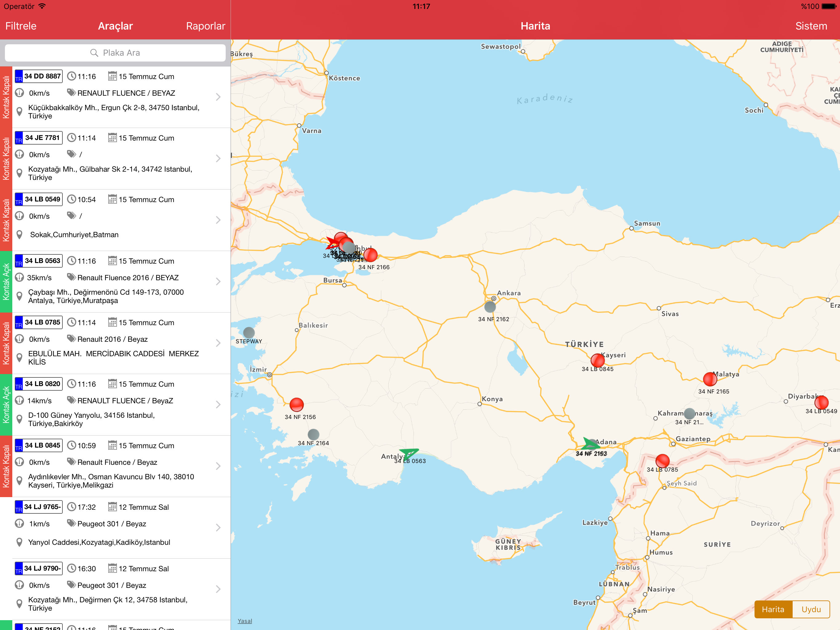
Task: Select red marker 34 NF 2165 at Malatya
Action: point(710,379)
